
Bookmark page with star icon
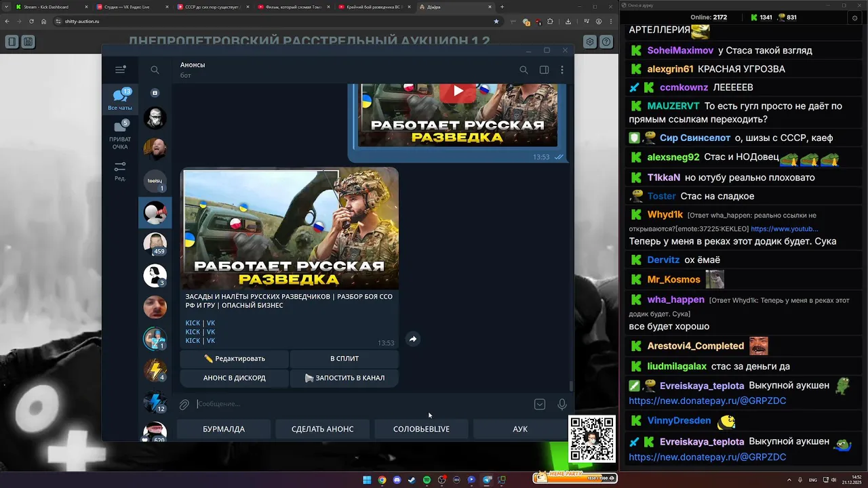(496, 22)
